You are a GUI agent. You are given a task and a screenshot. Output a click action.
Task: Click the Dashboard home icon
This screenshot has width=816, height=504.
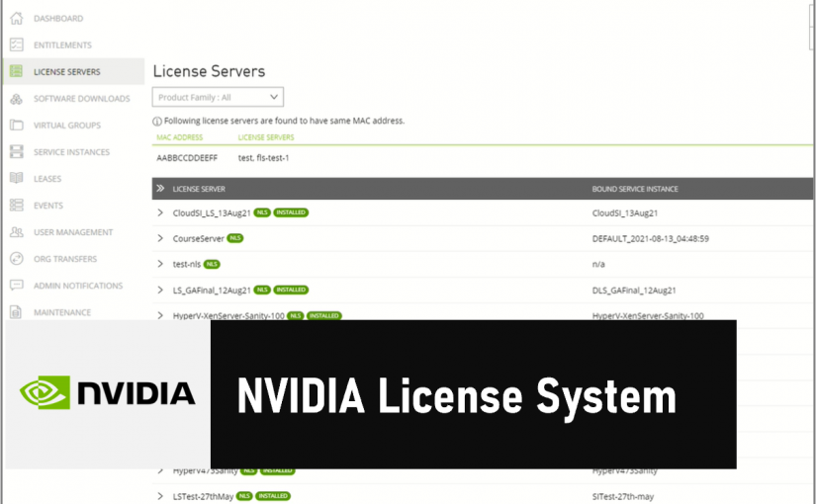pyautogui.click(x=17, y=18)
